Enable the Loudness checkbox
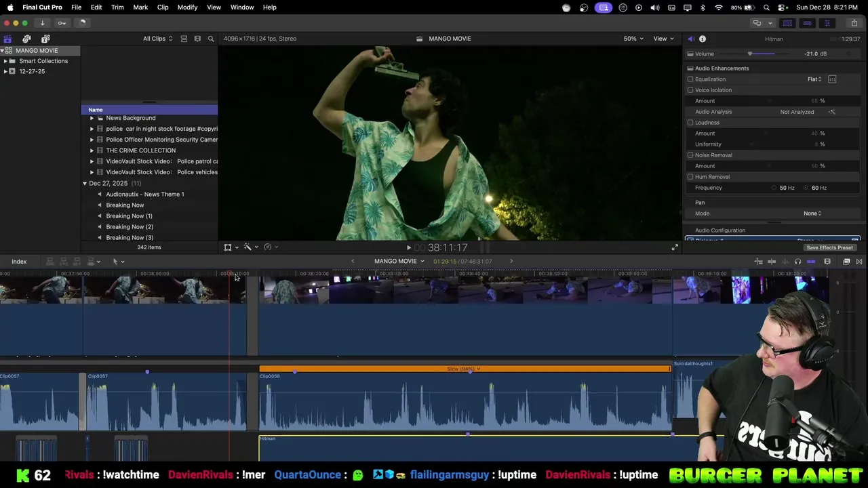 690,123
